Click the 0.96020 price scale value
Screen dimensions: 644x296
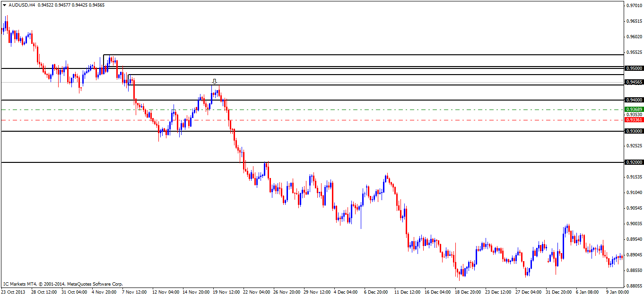[x=634, y=37]
